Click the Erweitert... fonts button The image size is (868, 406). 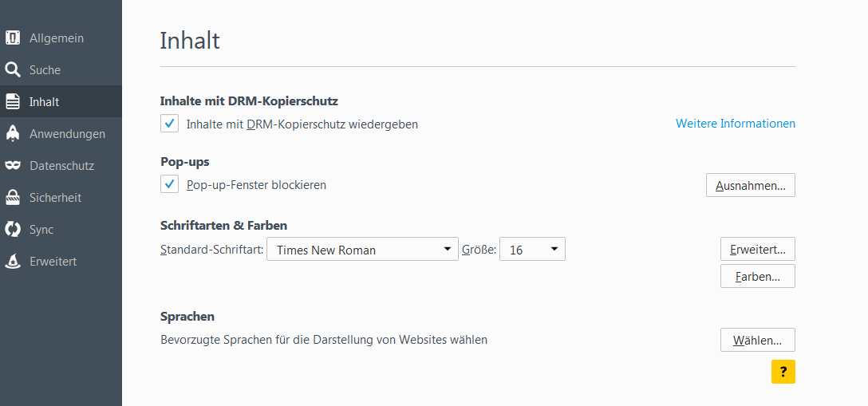[x=757, y=249]
